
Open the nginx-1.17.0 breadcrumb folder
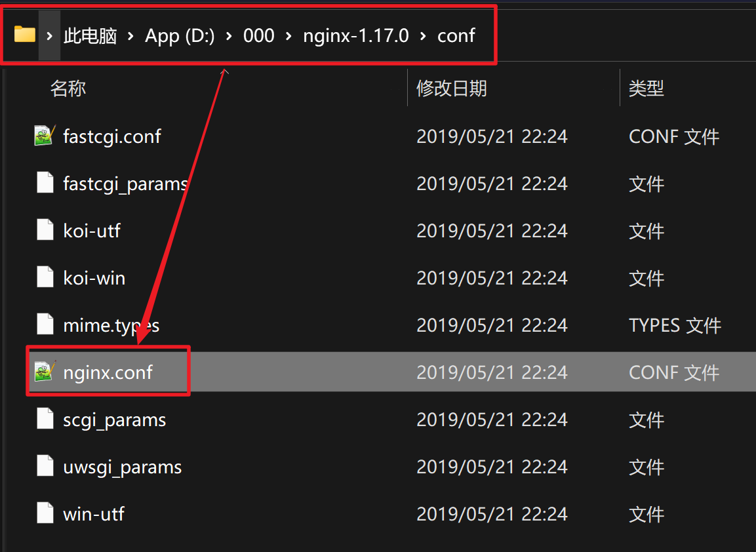coord(355,35)
